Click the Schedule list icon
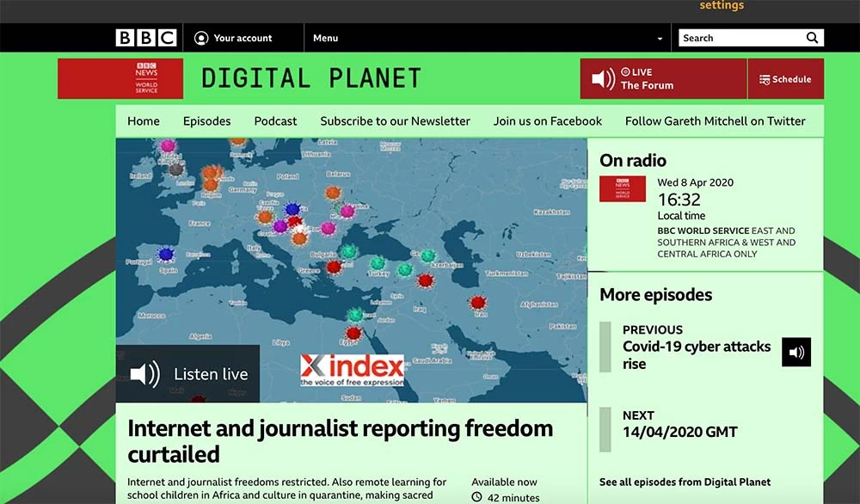This screenshot has width=860, height=504. [764, 79]
